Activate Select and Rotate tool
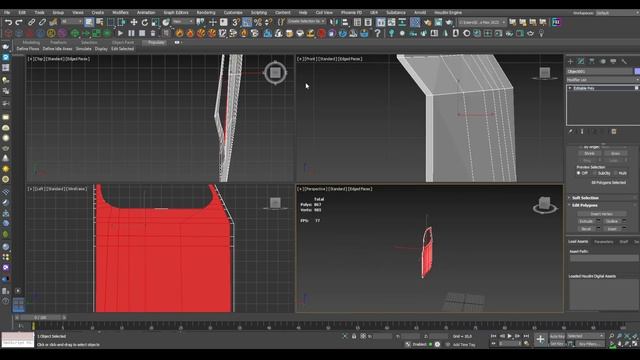 tap(144, 22)
